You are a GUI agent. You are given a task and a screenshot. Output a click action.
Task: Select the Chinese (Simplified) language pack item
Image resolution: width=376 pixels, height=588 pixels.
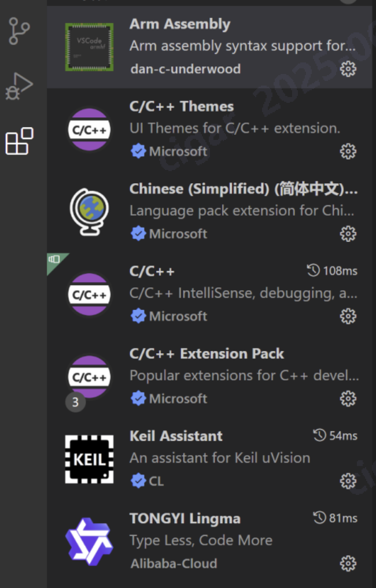209,212
